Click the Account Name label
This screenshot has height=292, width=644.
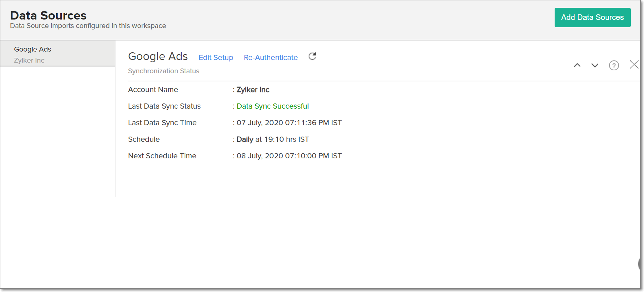[x=153, y=89]
